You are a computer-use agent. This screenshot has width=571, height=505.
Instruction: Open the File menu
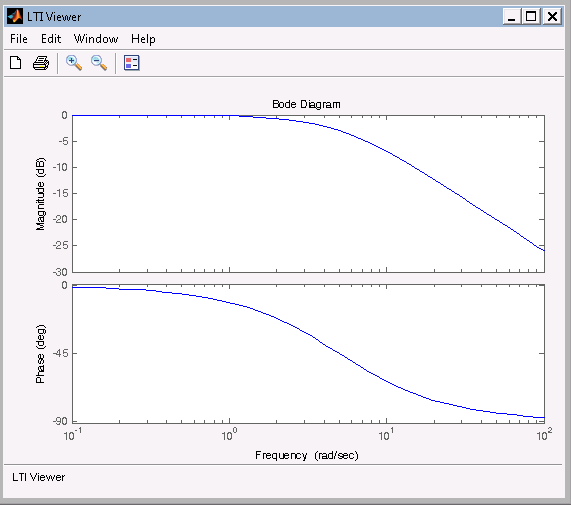coord(19,39)
